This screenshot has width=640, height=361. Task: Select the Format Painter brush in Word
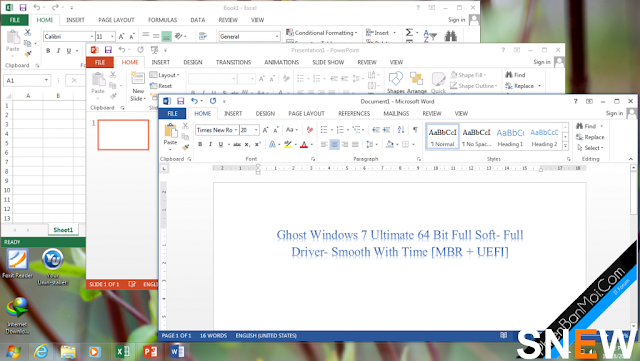(x=186, y=147)
